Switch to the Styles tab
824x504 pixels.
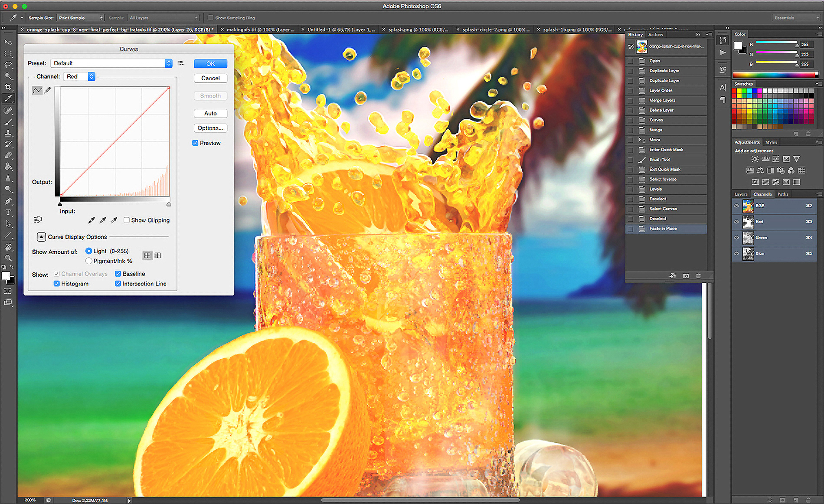[x=771, y=142]
